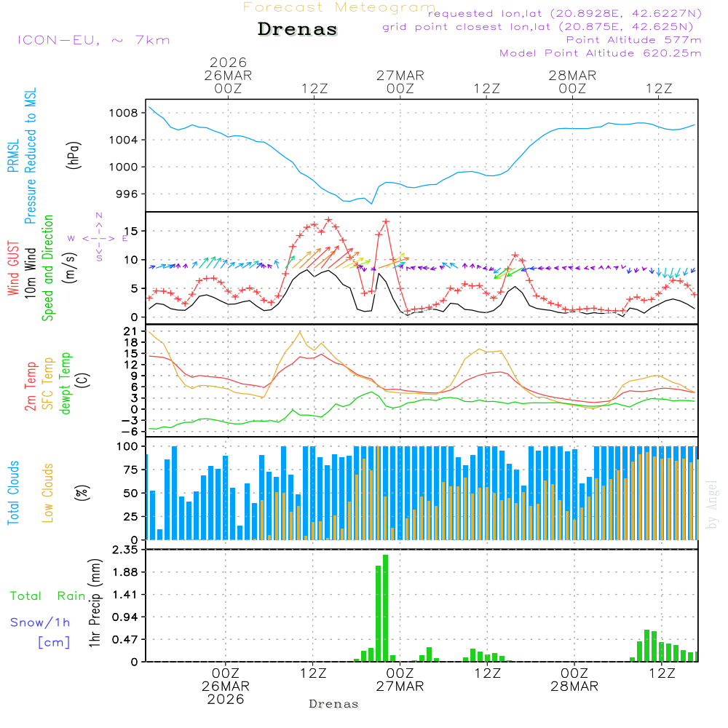Click the Low Clouds legend label
This screenshot has height=728, width=728.
(48, 493)
